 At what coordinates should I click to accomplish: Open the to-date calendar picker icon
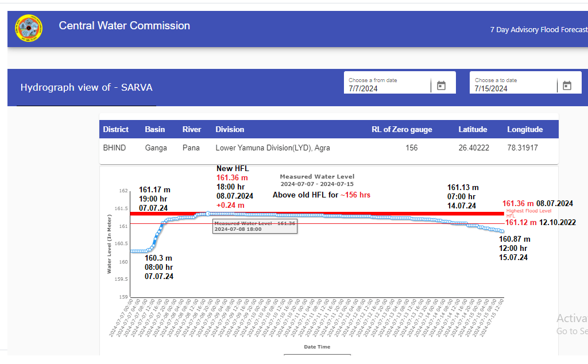(567, 86)
